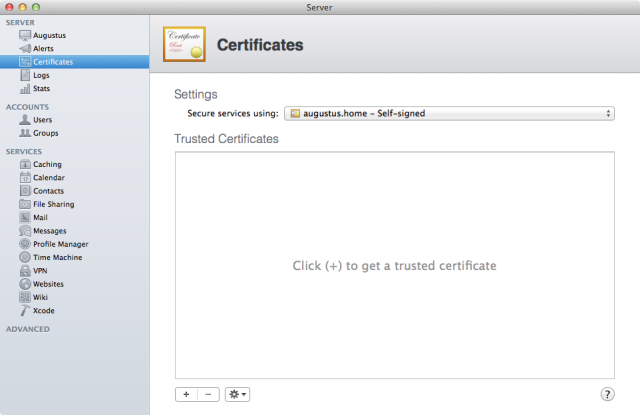Open the Xcode hammer icon
This screenshot has width=640, height=415.
point(25,310)
